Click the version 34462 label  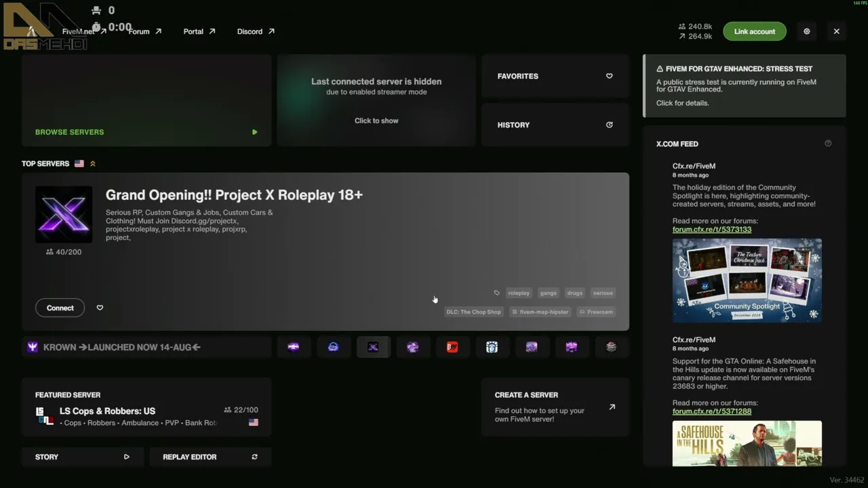tap(847, 480)
